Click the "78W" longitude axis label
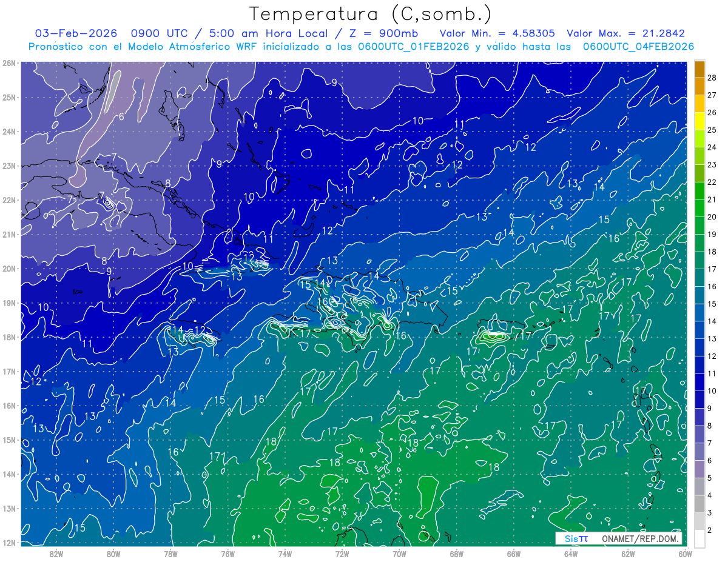 (x=170, y=554)
